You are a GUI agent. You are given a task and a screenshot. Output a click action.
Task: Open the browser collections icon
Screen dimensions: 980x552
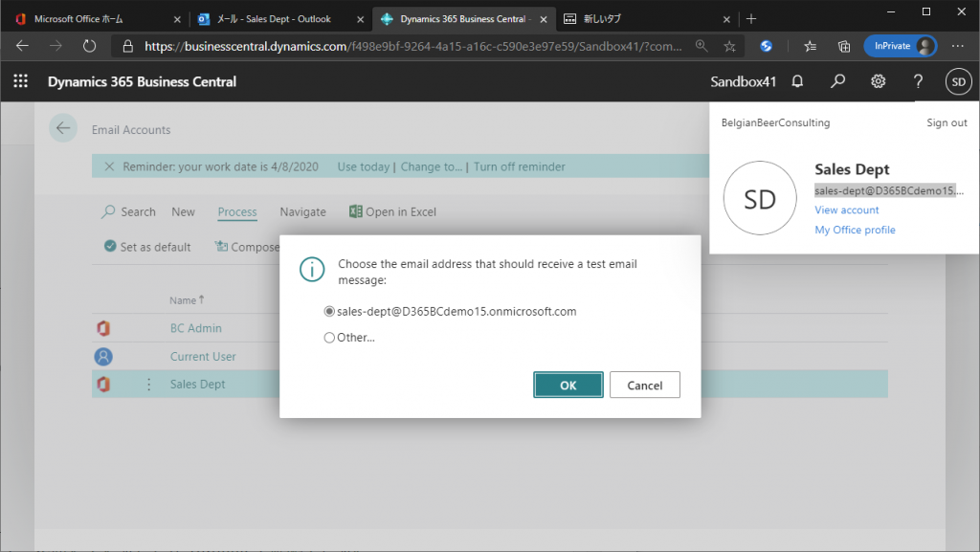click(x=844, y=46)
